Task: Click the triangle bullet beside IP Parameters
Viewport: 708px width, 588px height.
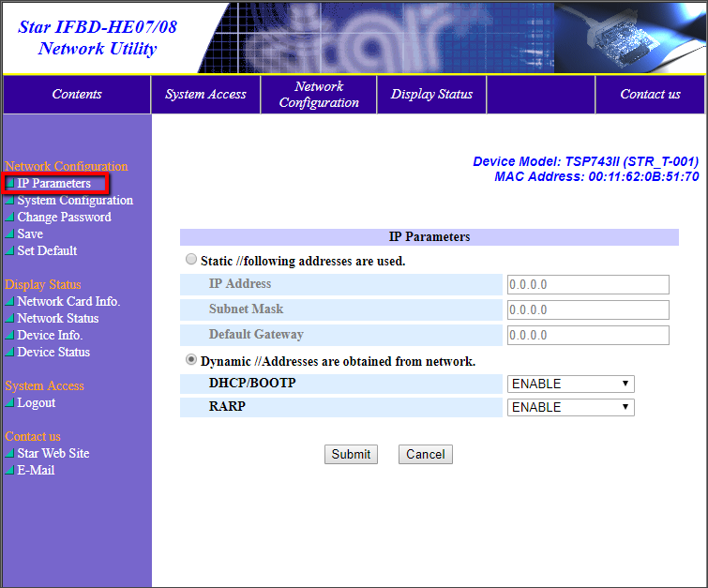Action: pyautogui.click(x=9, y=184)
